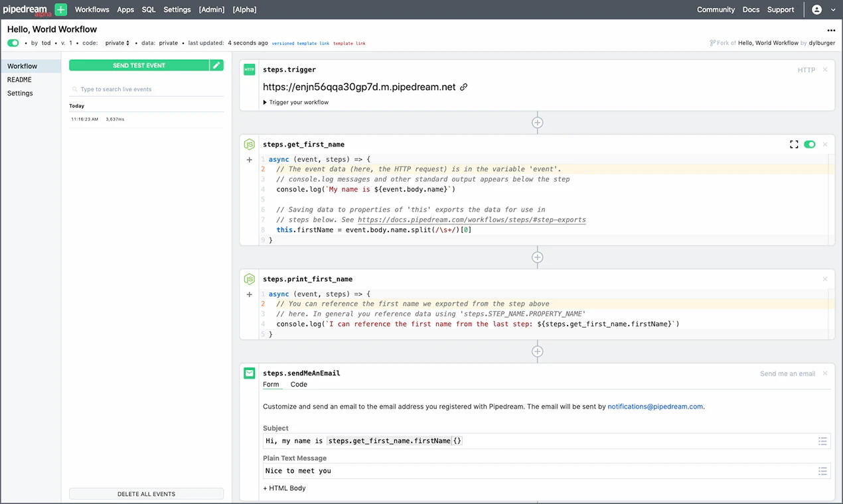Open list icon in Plain Text Message field
The width and height of the screenshot is (843, 504).
coord(822,471)
